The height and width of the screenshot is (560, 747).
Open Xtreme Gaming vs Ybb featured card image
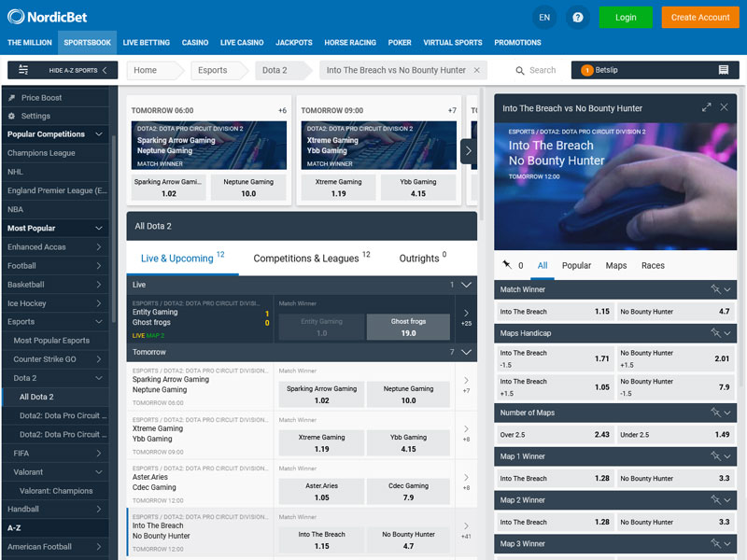coord(379,146)
